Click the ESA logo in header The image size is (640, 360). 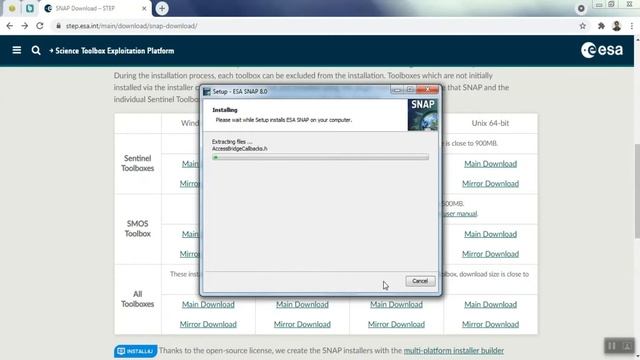602,50
